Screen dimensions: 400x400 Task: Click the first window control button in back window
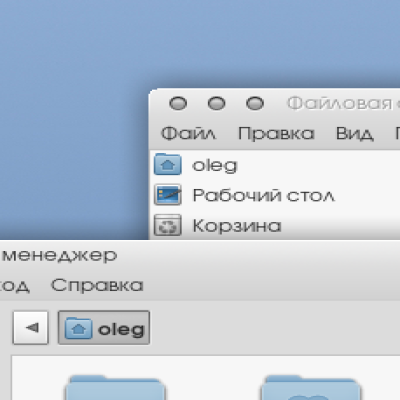[x=178, y=103]
